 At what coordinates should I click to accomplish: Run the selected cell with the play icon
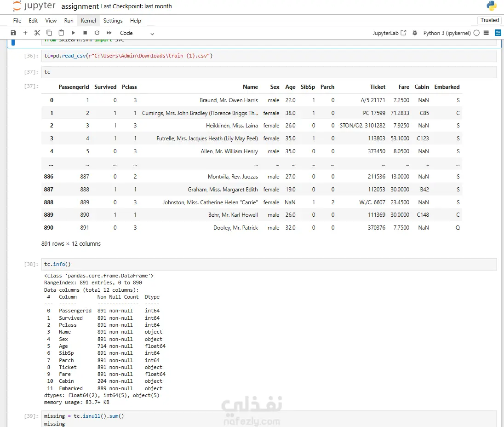(73, 33)
